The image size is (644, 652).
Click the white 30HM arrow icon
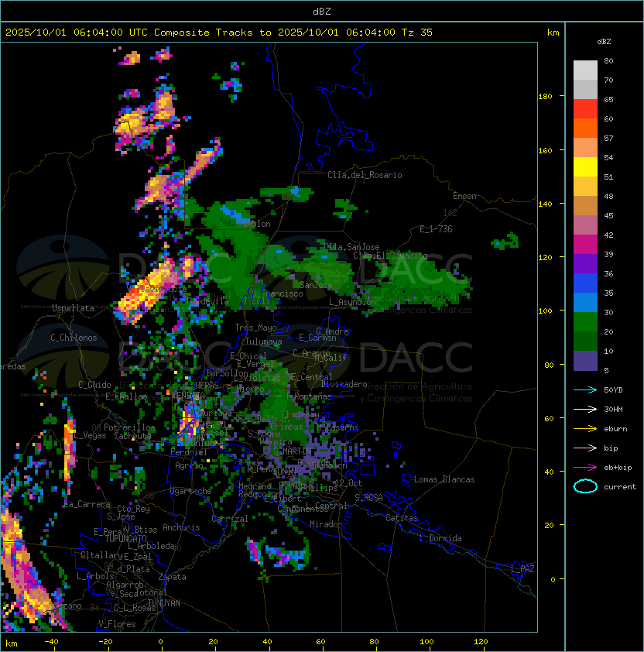(x=585, y=409)
